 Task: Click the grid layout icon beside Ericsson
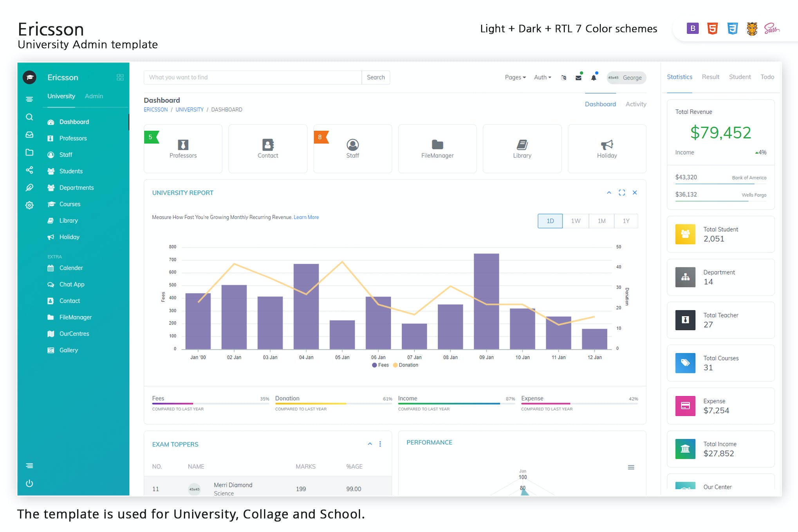point(120,78)
